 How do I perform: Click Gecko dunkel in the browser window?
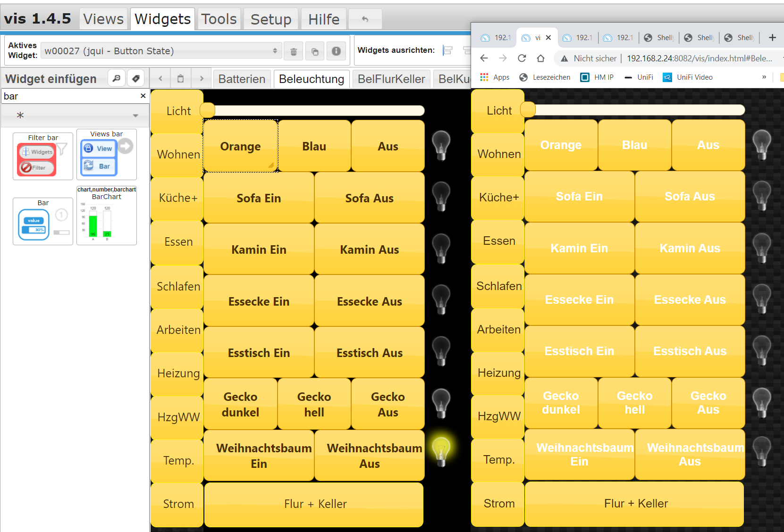(561, 403)
